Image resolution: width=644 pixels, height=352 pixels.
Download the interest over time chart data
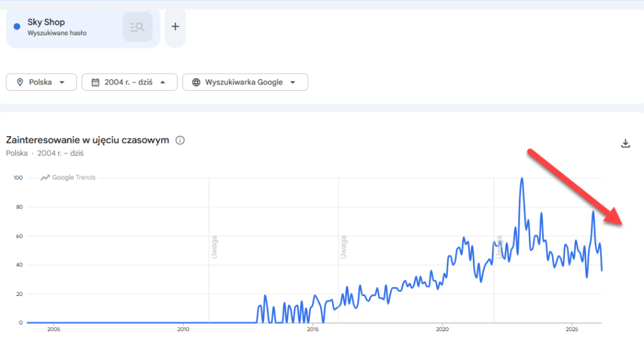625,143
